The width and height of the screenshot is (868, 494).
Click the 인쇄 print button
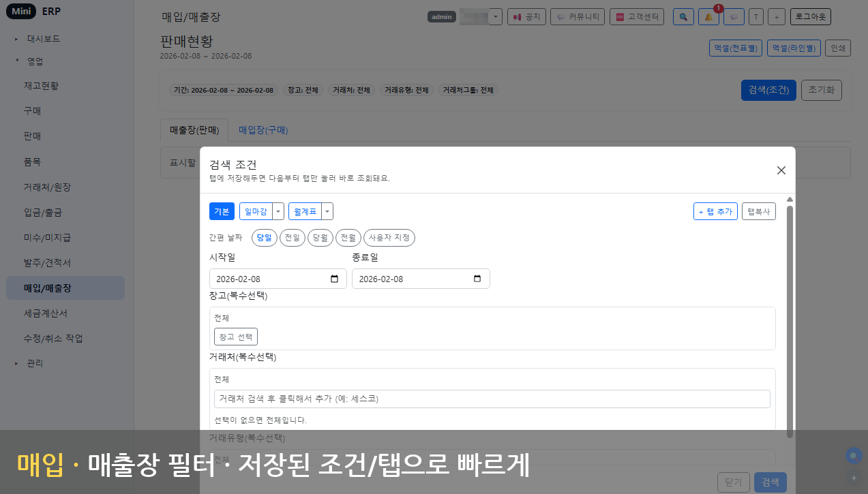click(838, 48)
